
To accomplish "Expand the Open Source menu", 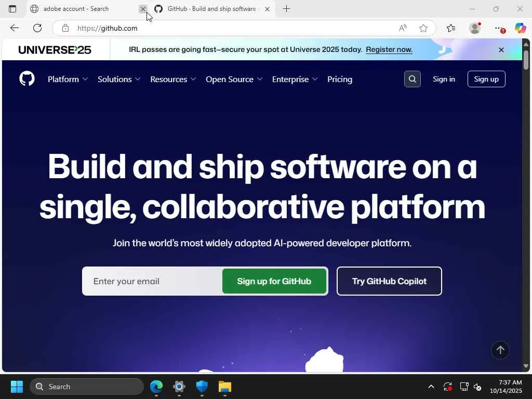I will click(234, 79).
